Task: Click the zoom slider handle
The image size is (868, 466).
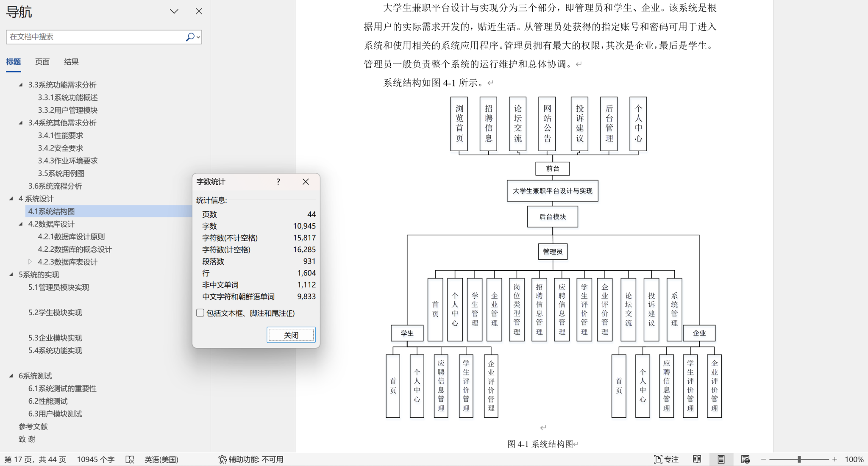Action: (x=799, y=459)
